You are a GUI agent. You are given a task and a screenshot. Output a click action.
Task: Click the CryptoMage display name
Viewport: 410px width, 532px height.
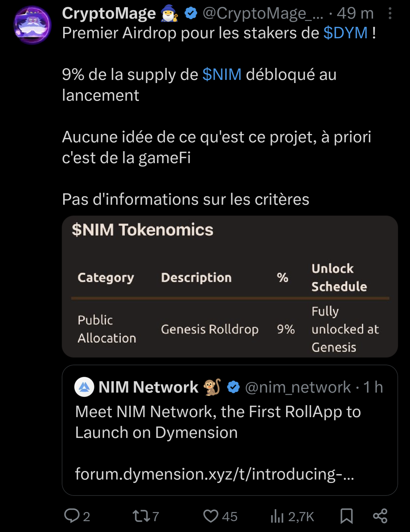pyautogui.click(x=109, y=13)
